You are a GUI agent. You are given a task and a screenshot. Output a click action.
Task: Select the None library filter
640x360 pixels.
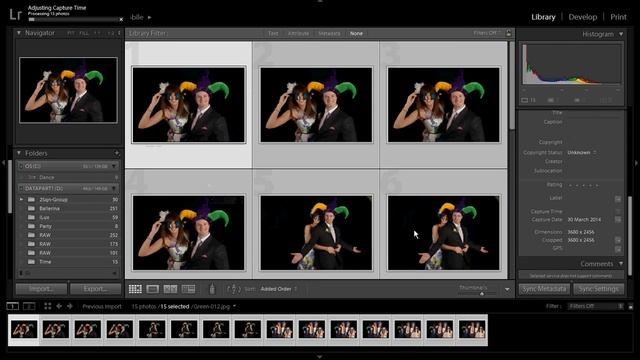click(x=356, y=33)
